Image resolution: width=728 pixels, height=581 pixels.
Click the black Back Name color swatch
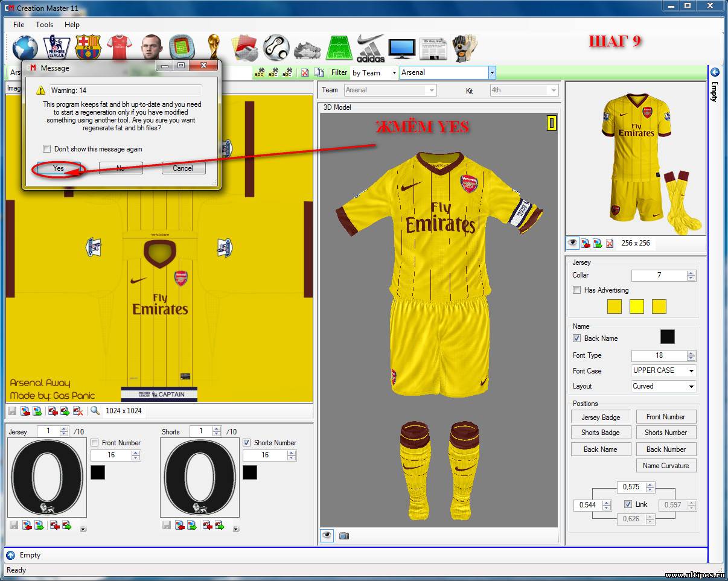click(x=667, y=337)
